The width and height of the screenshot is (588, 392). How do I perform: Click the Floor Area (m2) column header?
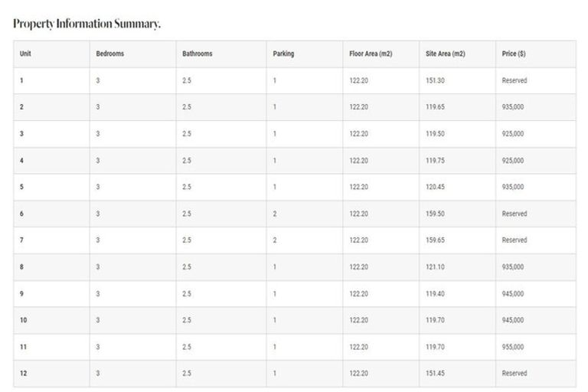[371, 54]
